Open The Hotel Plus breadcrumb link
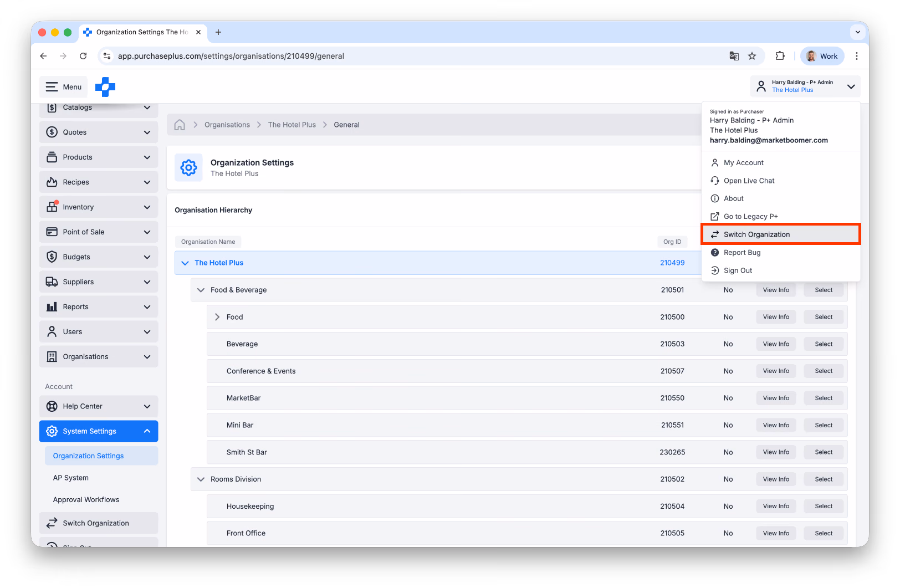This screenshot has height=588, width=900. click(x=292, y=125)
